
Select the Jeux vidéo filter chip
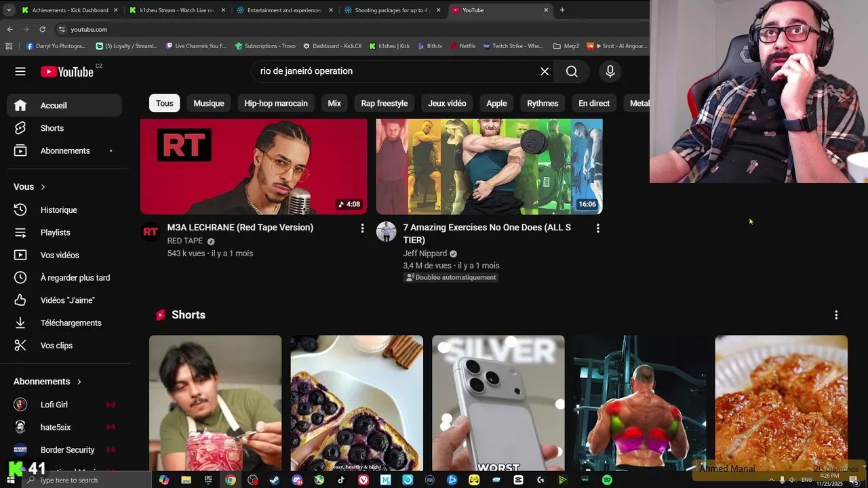447,103
